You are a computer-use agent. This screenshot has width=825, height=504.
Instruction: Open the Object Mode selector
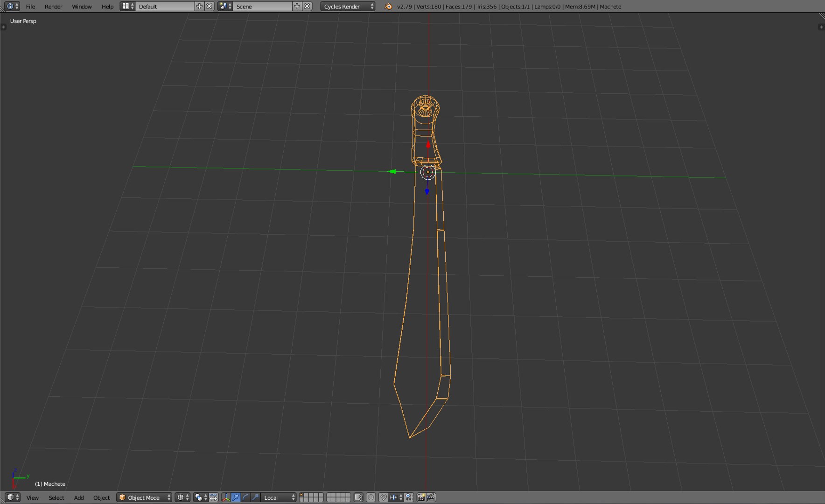coord(144,497)
